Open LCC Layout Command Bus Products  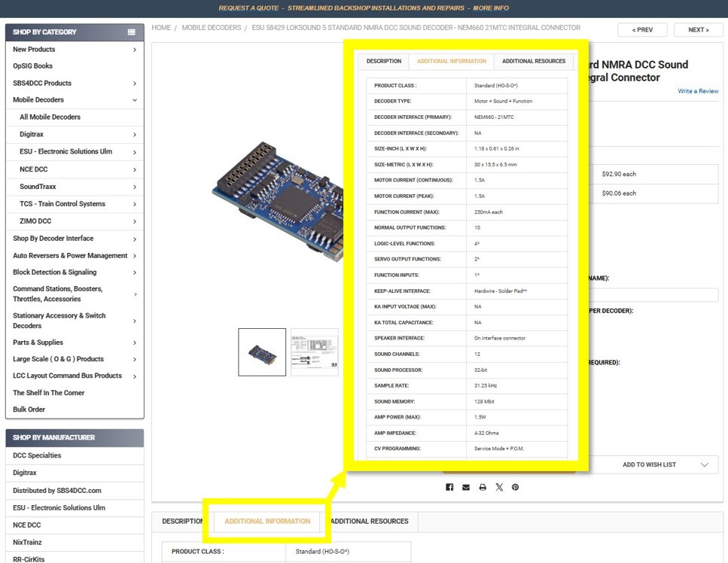[x=67, y=376]
